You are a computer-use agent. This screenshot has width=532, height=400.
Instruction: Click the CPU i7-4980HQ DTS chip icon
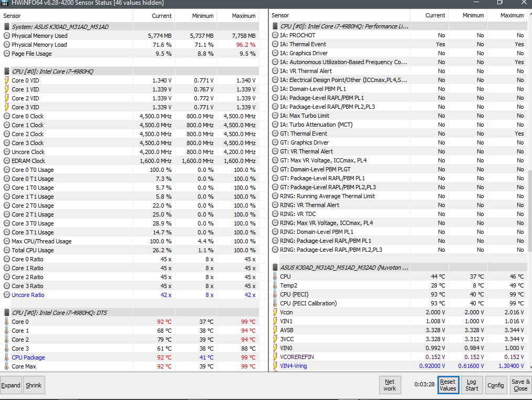pos(6,312)
